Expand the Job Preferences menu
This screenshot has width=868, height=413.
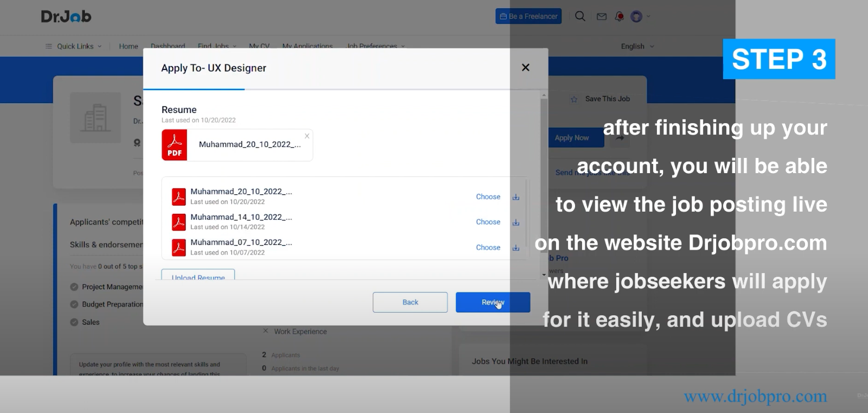(x=376, y=46)
